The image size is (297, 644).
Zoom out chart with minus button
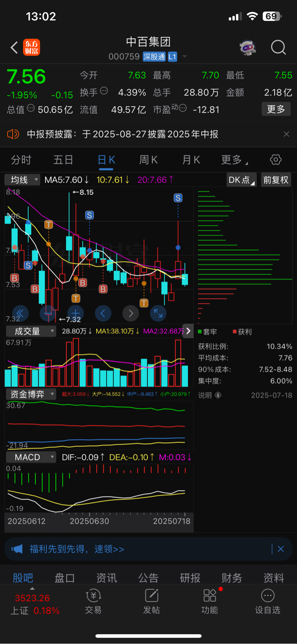tap(48, 313)
